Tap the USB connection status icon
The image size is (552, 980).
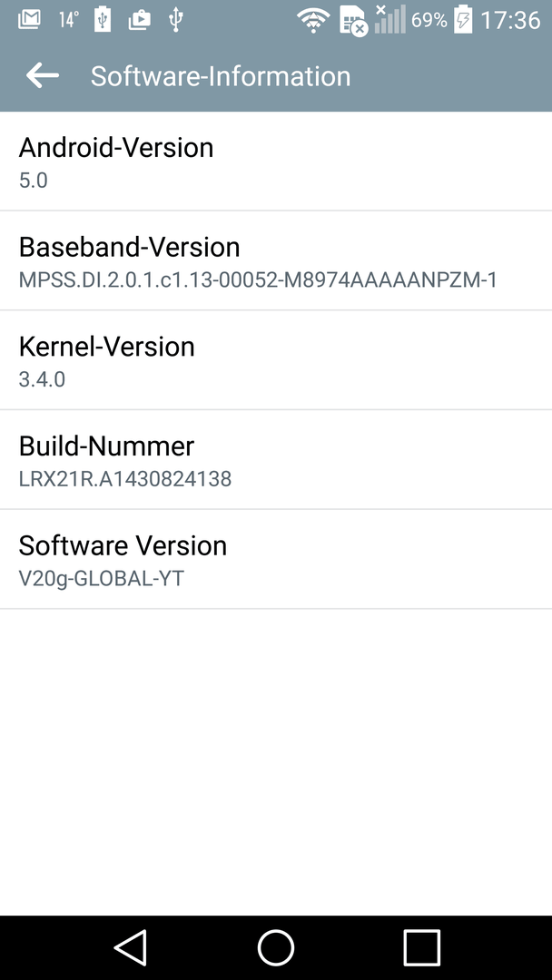(175, 19)
